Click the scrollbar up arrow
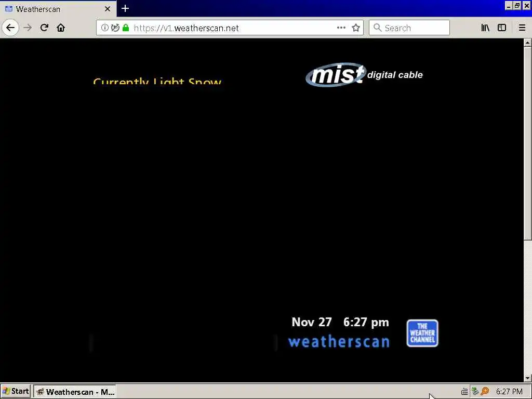 pos(527,43)
